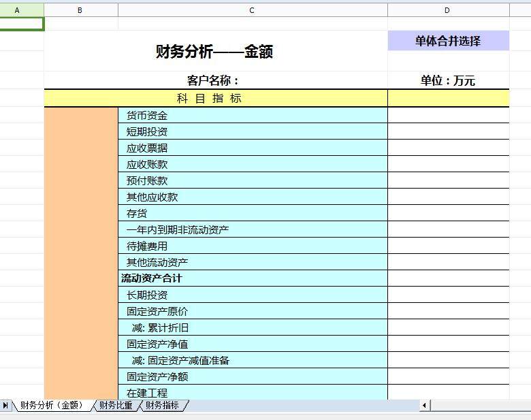Screen dimensions: 531x420
Task: Select column C header
Action: (x=252, y=10)
